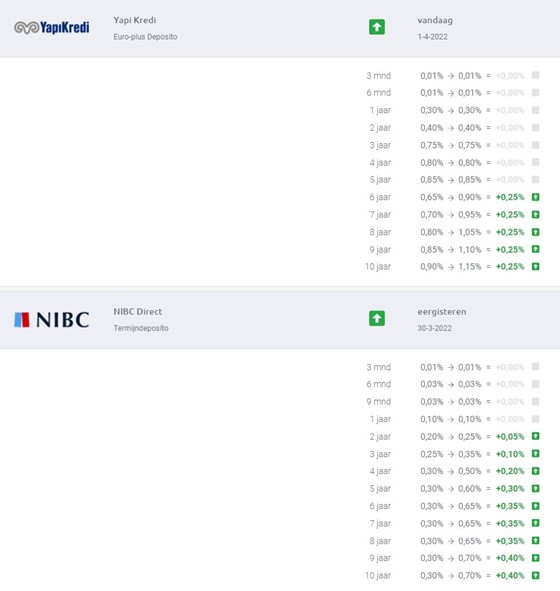
Task: Click the NIBC logo
Action: (x=52, y=320)
